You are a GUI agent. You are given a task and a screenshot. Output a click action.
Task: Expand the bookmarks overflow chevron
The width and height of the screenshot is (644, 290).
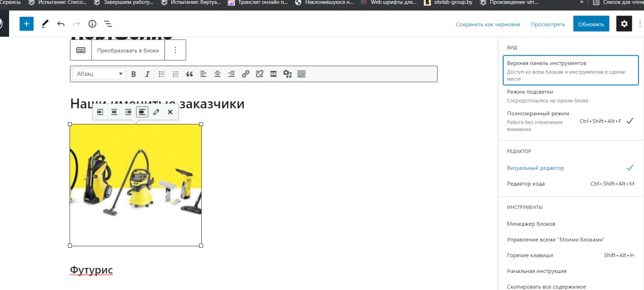(x=582, y=3)
